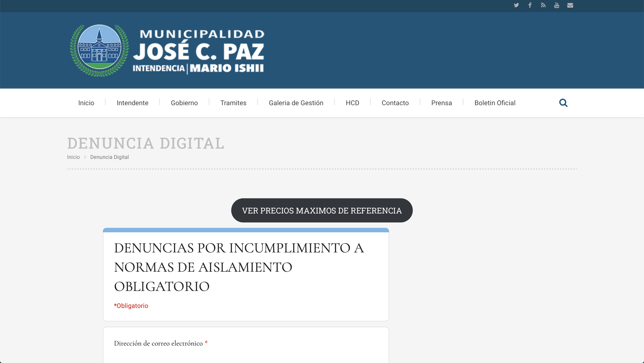
Task: Open the YouTube channel icon
Action: coord(557,5)
